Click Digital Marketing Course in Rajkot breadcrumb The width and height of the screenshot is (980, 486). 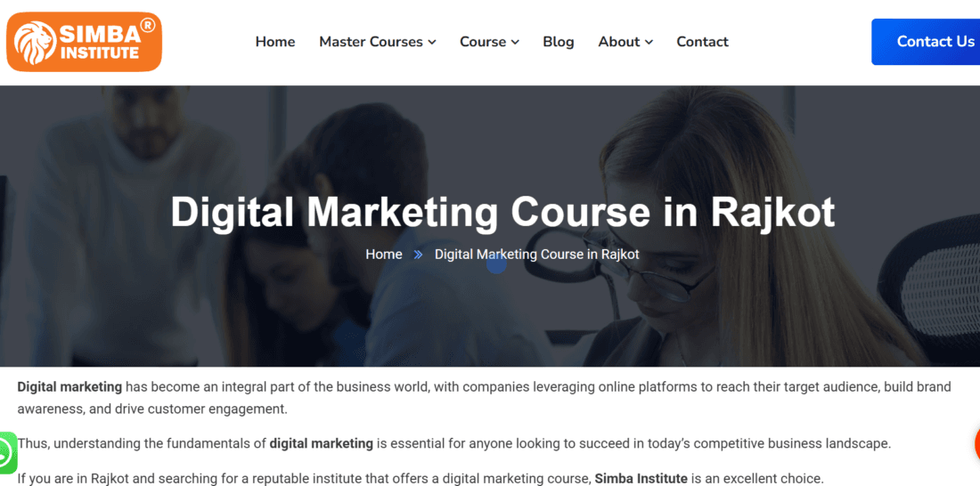click(x=537, y=255)
